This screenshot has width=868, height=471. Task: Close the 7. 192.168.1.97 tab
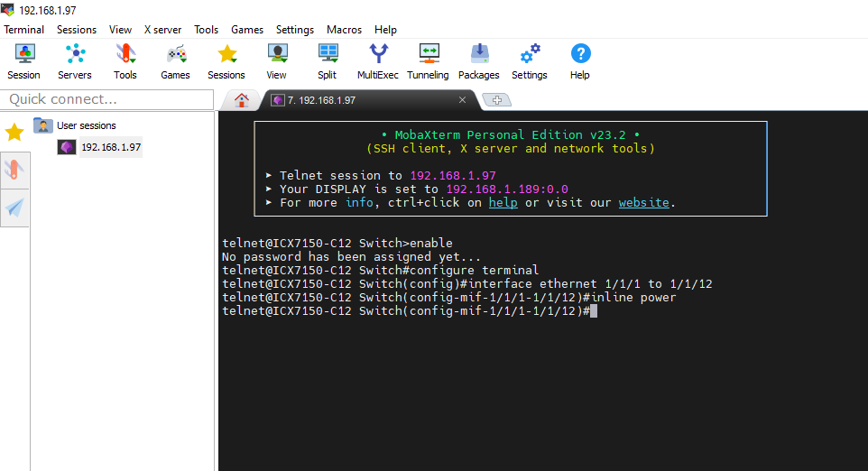[x=463, y=100]
